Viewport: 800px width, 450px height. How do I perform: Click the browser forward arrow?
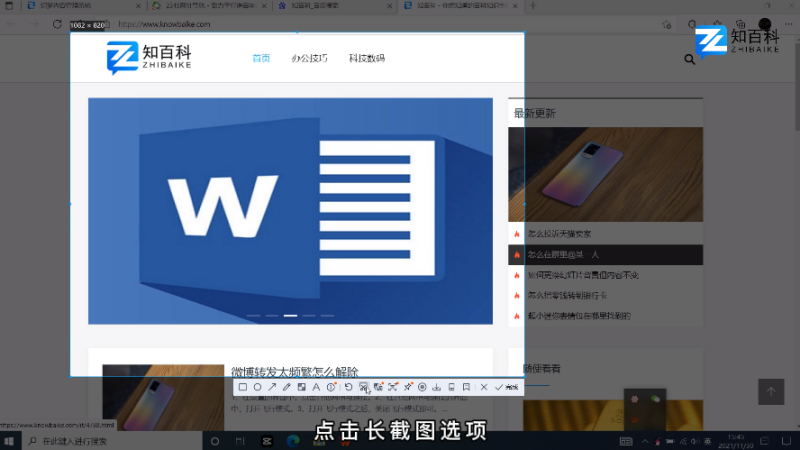coord(34,24)
